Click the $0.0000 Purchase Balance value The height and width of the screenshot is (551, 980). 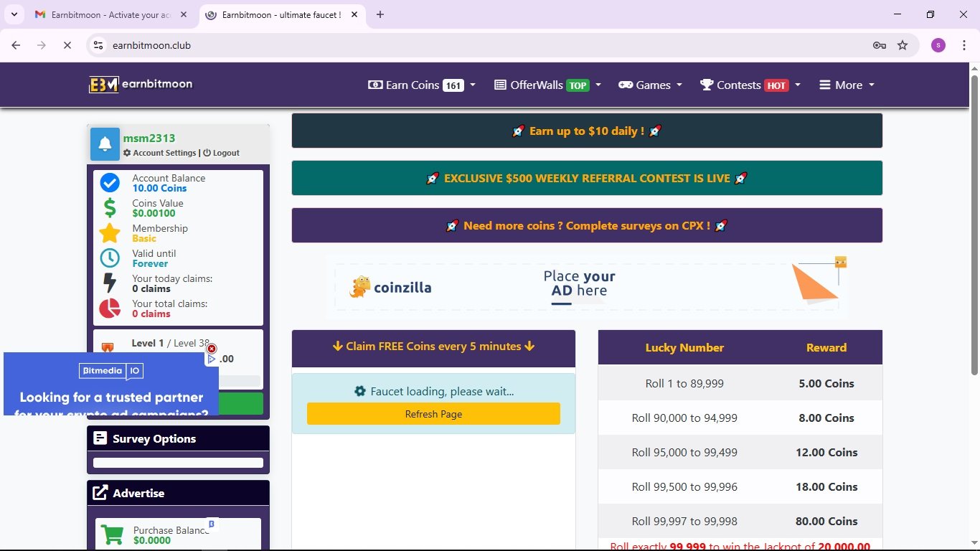tap(152, 540)
